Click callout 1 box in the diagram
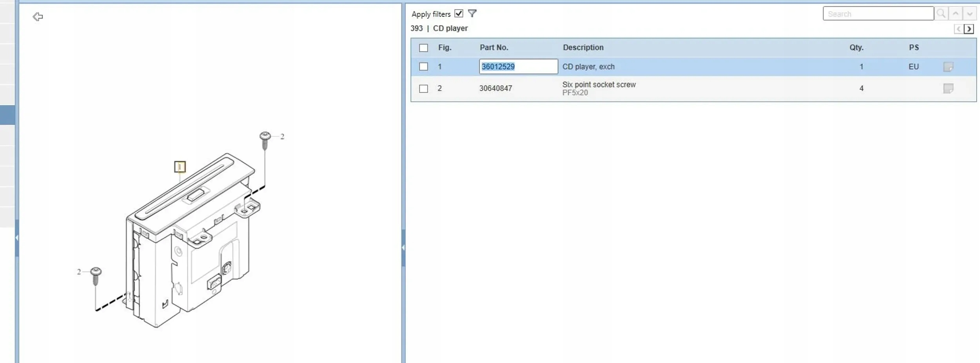The image size is (980, 363). 180,167
